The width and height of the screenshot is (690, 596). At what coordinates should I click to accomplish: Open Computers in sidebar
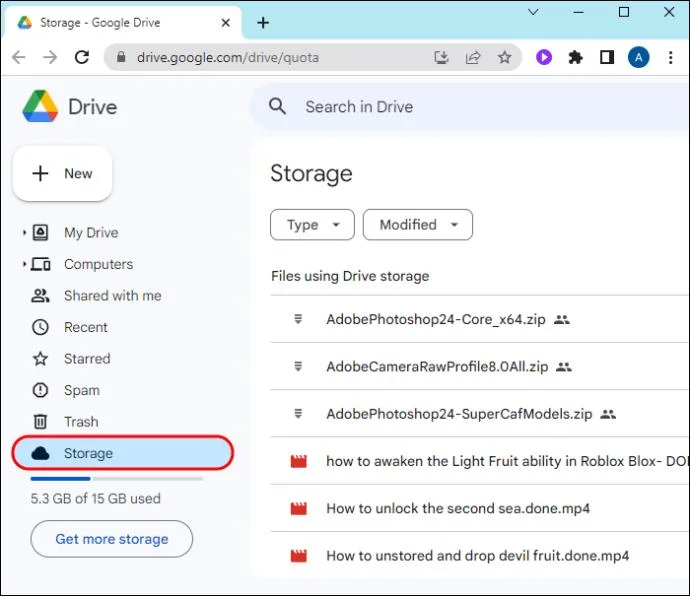[99, 264]
